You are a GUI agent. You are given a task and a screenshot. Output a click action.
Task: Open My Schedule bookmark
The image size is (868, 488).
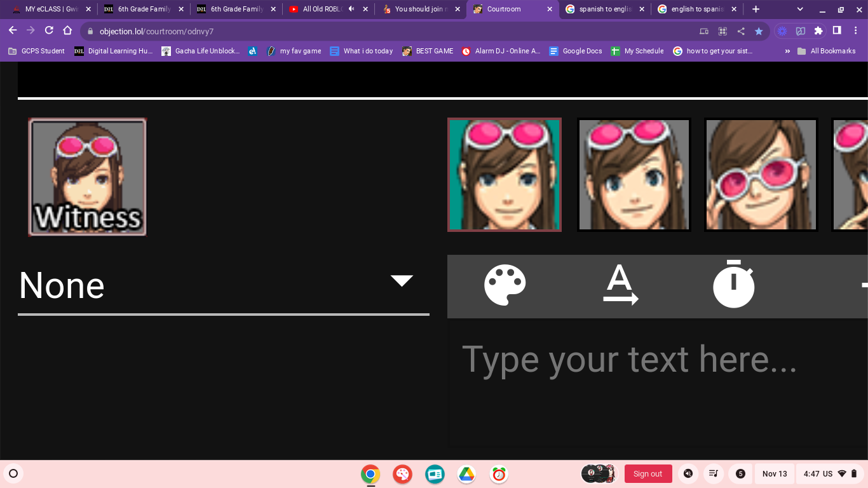point(637,51)
